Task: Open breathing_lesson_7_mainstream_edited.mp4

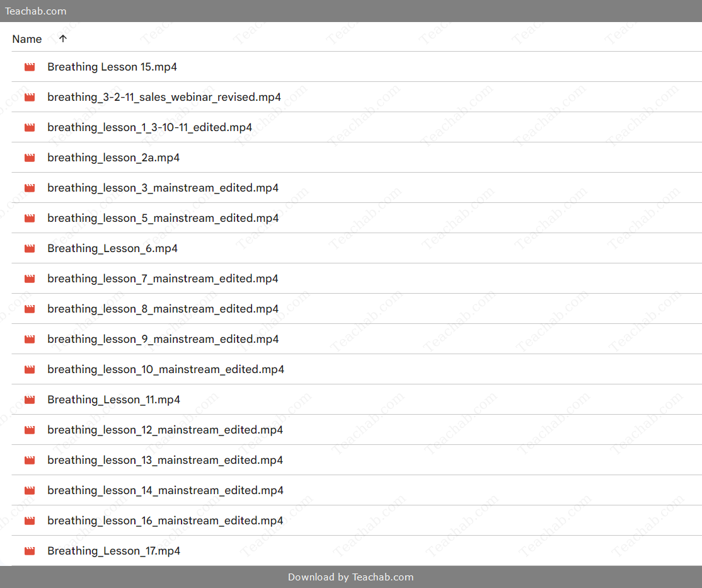Action: tap(163, 279)
